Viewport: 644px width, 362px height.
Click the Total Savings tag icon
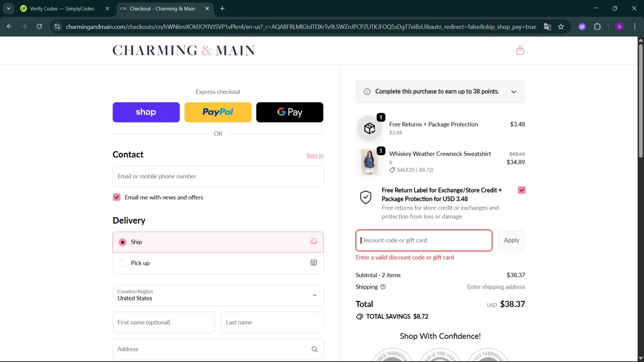(359, 317)
